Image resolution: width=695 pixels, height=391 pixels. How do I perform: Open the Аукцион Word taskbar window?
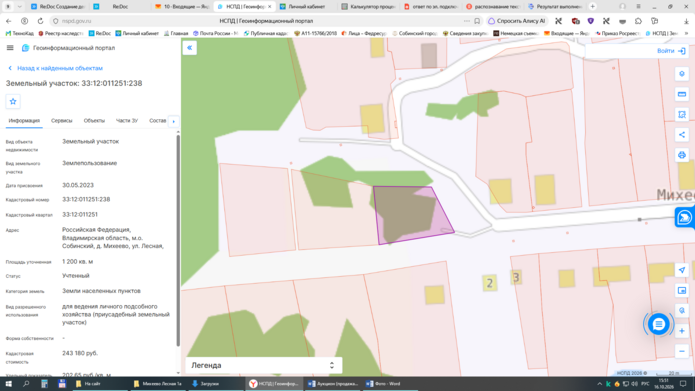point(332,384)
